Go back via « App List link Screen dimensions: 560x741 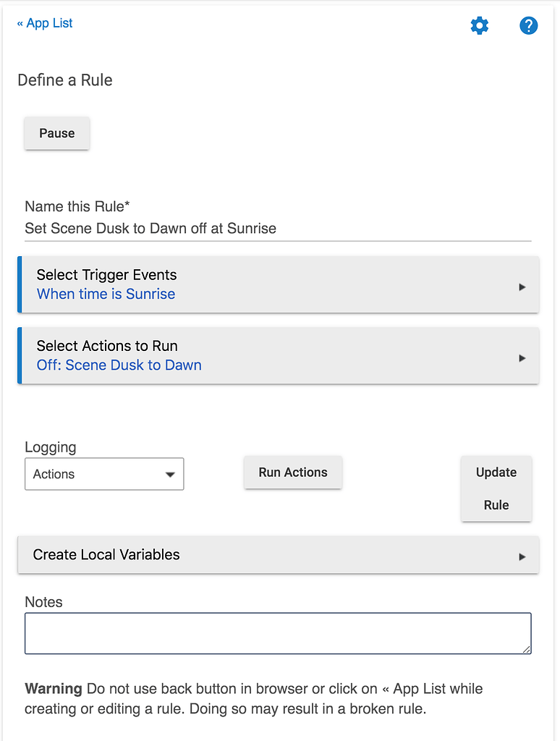45,23
